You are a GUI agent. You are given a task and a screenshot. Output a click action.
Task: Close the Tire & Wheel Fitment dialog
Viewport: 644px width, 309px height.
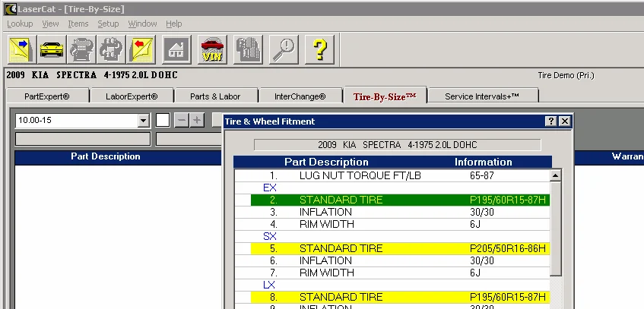click(565, 121)
